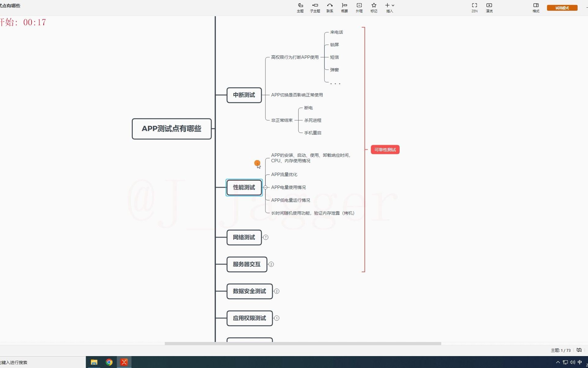
Task: Select the APP低电量运行情况 subtopic
Action: pyautogui.click(x=290, y=200)
